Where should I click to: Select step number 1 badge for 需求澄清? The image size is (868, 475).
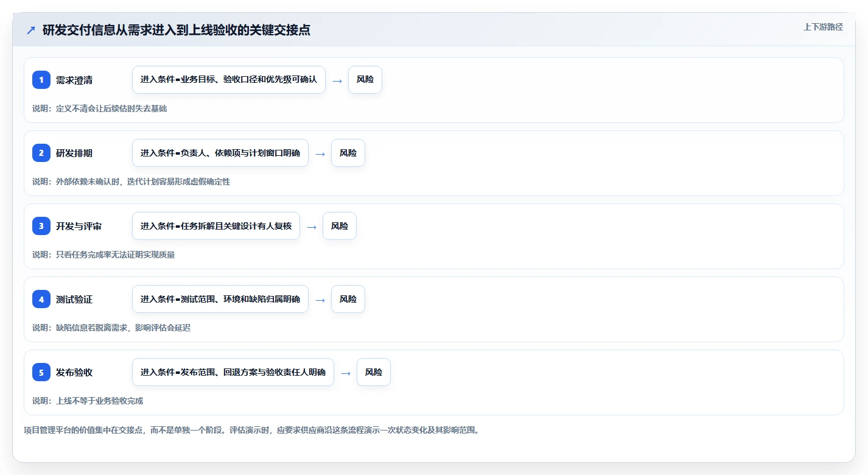(41, 80)
